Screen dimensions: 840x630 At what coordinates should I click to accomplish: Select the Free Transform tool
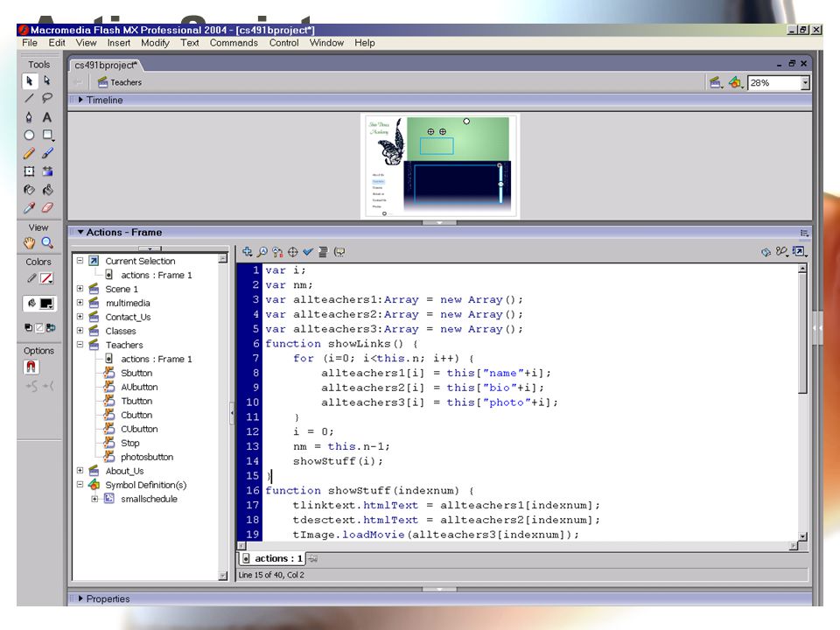tap(30, 171)
